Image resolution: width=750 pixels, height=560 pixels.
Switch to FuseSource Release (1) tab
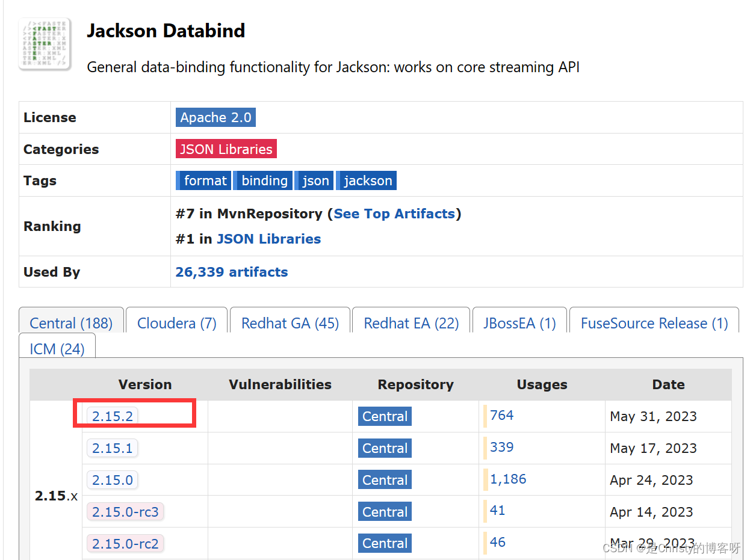tap(654, 320)
